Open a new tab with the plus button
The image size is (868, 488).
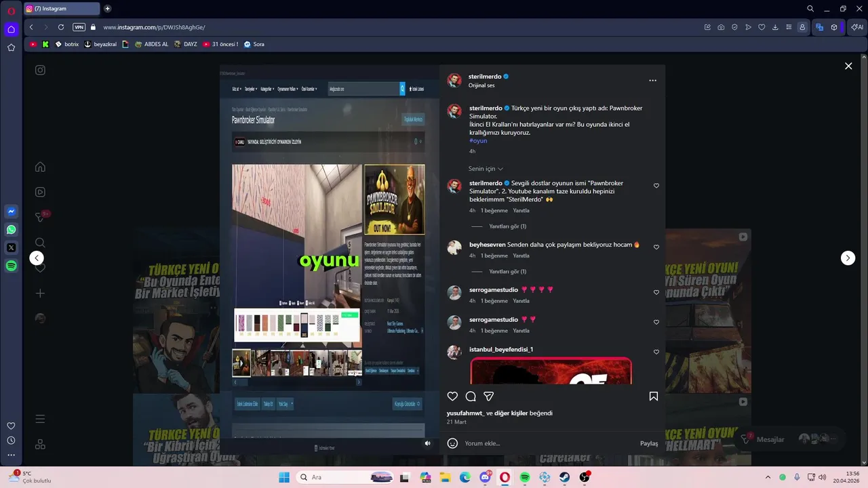point(107,9)
